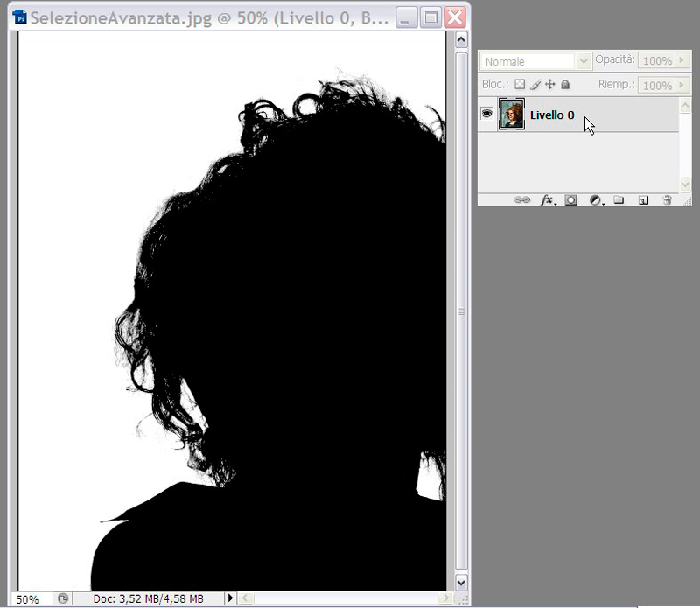Hide Livello 0 using the eye icon
The image size is (700, 608).
487,114
